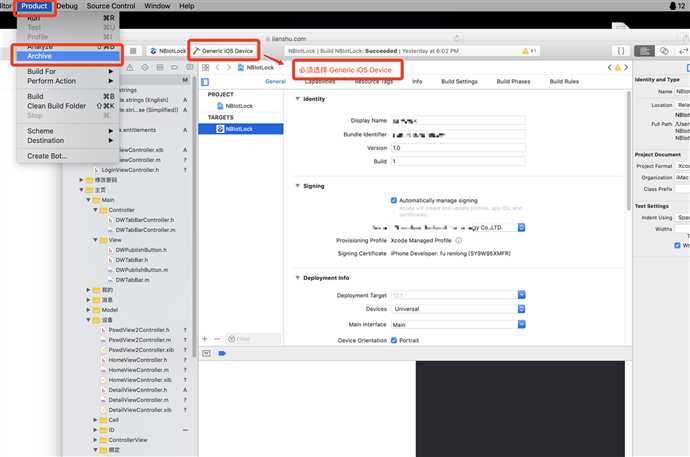
Task: Add a target with the plus button
Action: [x=205, y=339]
